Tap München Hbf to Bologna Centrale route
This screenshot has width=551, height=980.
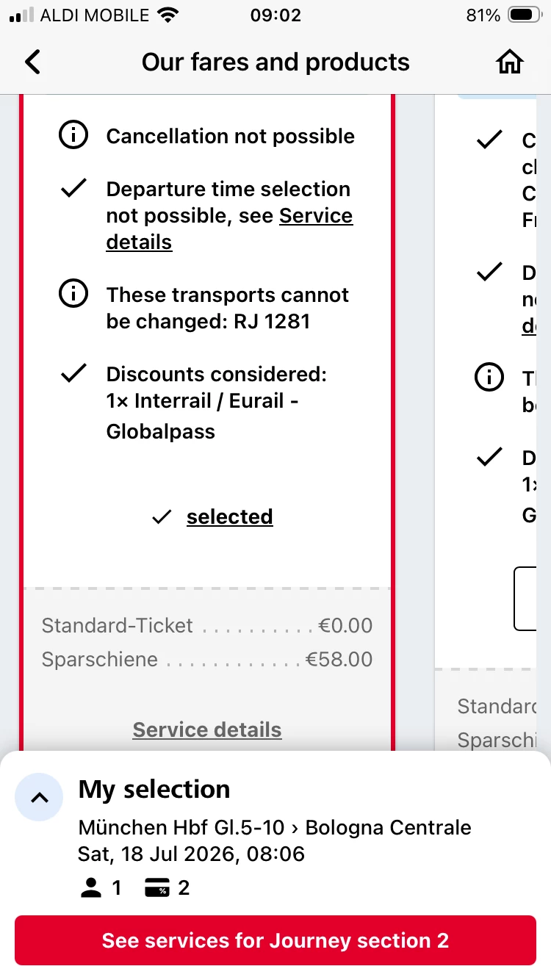[275, 827]
